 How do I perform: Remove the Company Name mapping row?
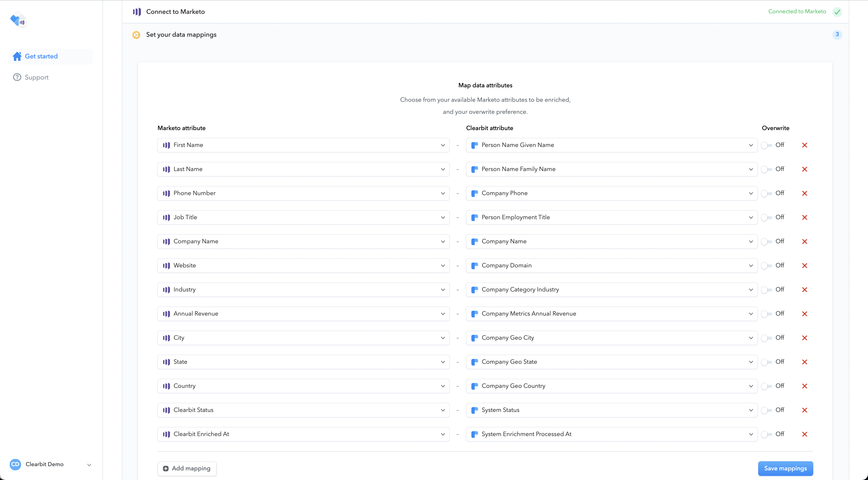[x=805, y=241]
